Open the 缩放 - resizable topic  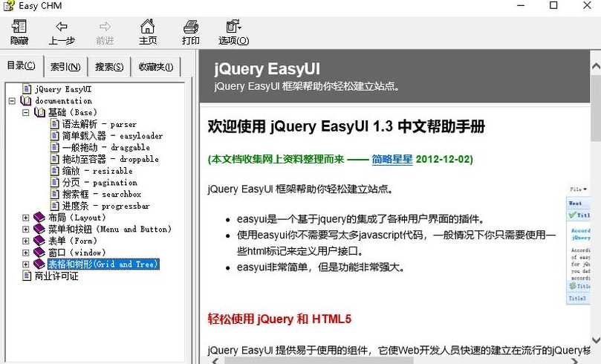[97, 171]
